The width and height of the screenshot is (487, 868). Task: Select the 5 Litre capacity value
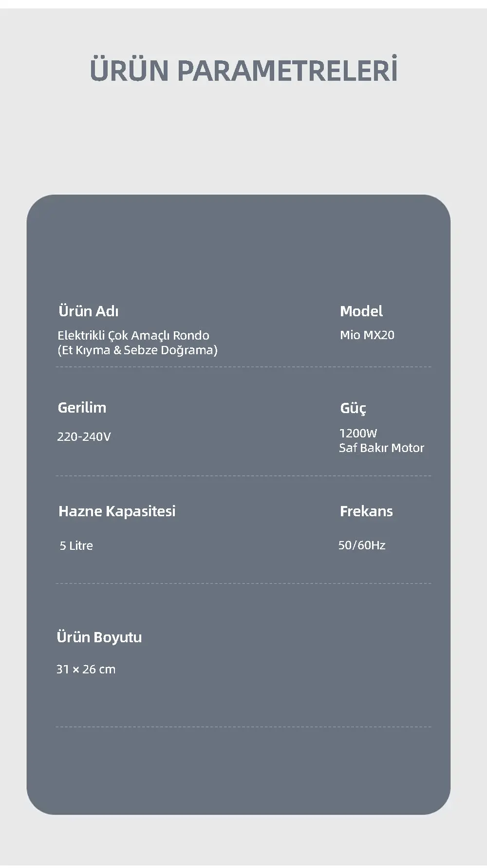click(x=76, y=545)
